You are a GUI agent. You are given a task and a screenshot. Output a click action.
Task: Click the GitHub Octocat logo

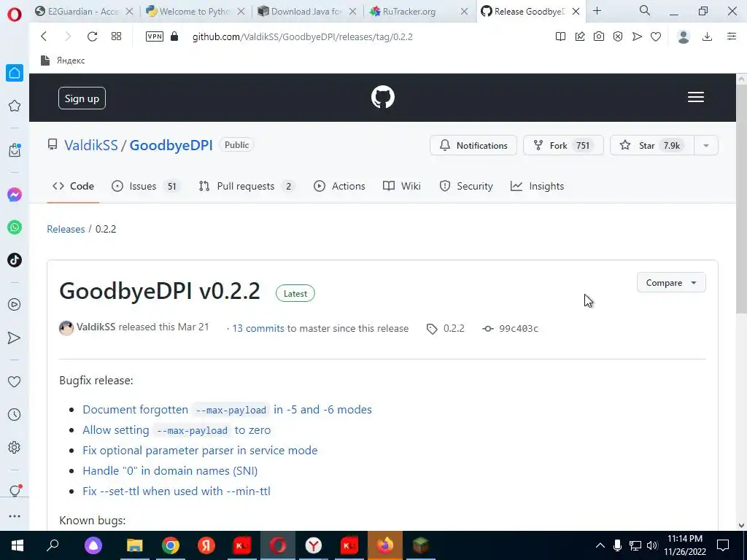pyautogui.click(x=383, y=97)
